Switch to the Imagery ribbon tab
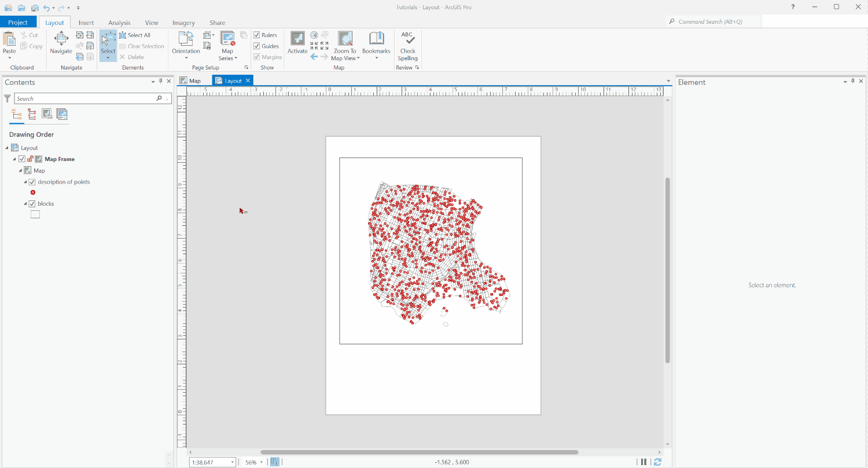868x468 pixels. pos(183,23)
